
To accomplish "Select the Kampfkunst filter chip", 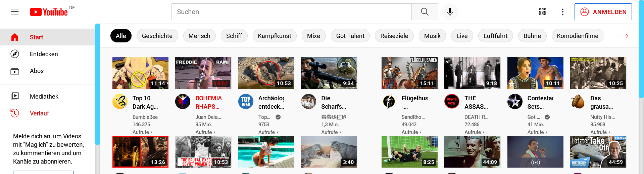I will pyautogui.click(x=275, y=36).
